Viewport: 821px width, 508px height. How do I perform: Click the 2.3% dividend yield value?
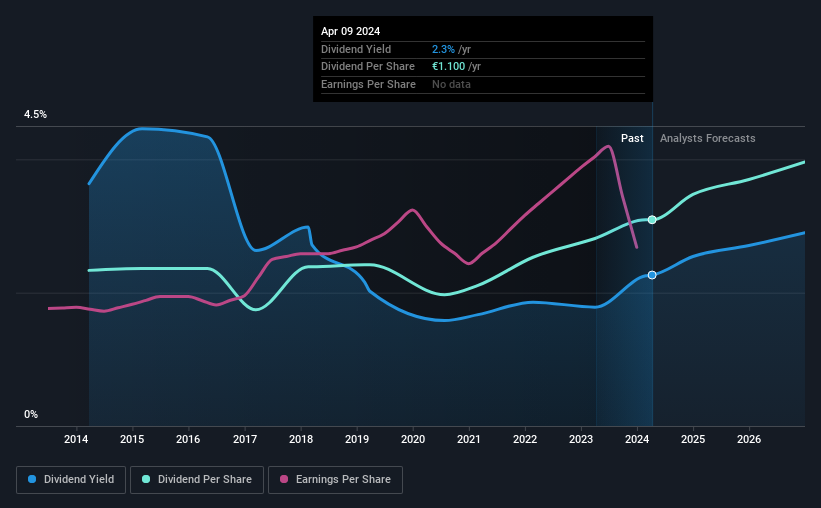pyautogui.click(x=443, y=49)
